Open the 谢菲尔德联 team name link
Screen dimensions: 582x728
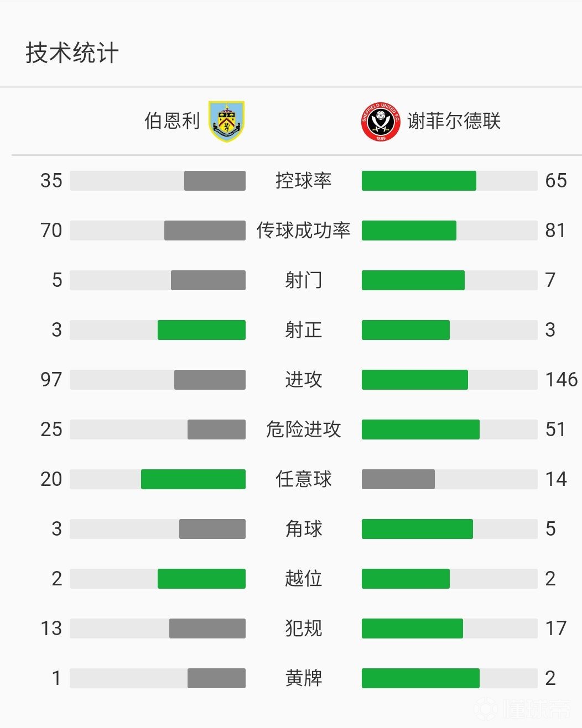tap(454, 121)
